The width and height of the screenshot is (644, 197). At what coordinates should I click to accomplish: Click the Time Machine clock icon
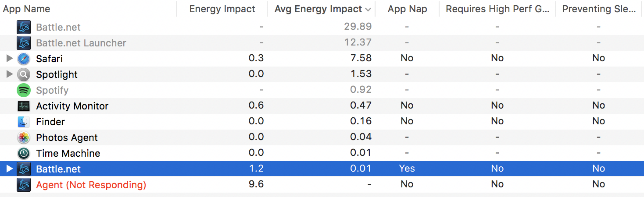tap(24, 153)
